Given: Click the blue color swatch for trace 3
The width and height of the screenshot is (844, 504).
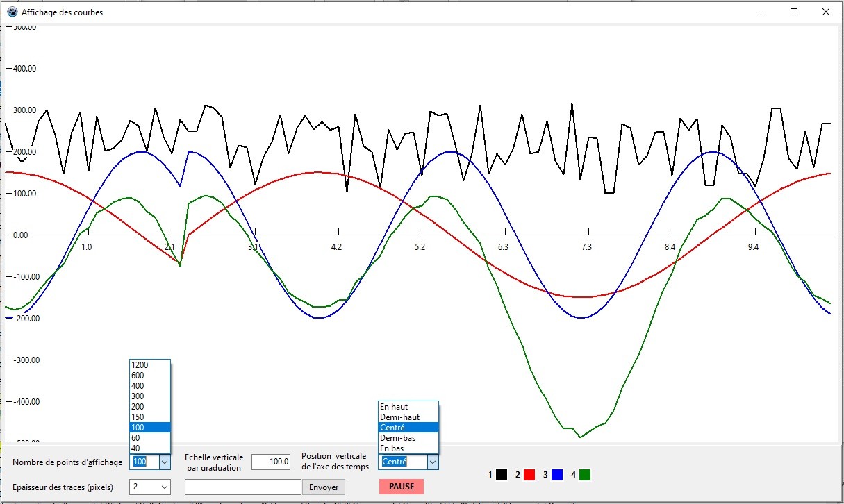Looking at the screenshot, I should pyautogui.click(x=557, y=475).
